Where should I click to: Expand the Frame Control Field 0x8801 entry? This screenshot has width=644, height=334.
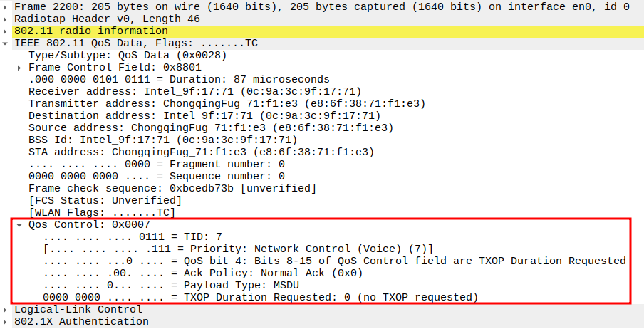click(x=21, y=67)
